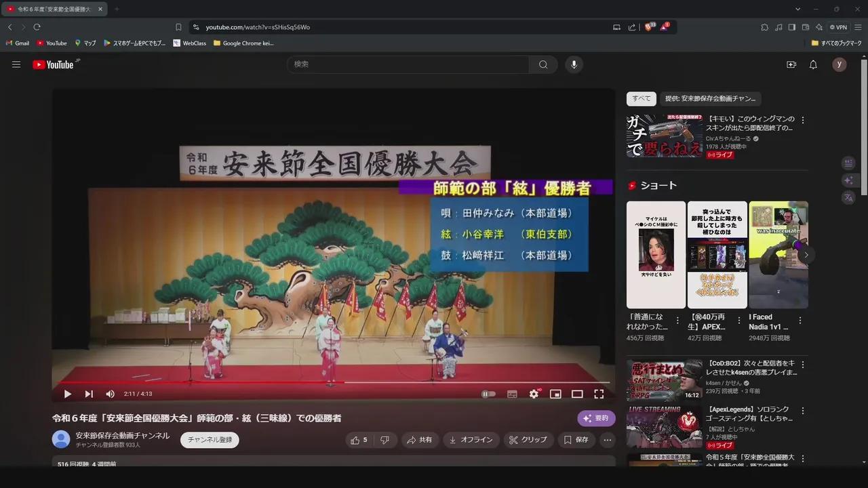Open the I Faced Nadia 1v1 Short
The height and width of the screenshot is (488, 868).
(x=778, y=255)
